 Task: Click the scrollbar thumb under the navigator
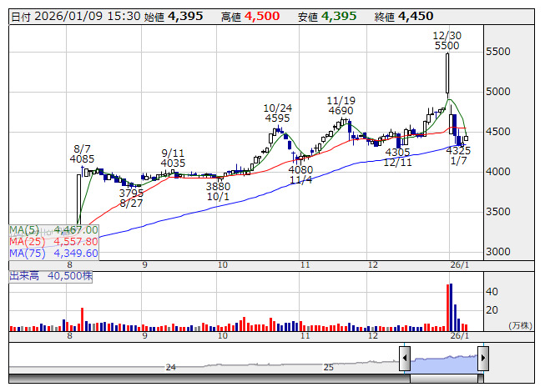pos(443,380)
